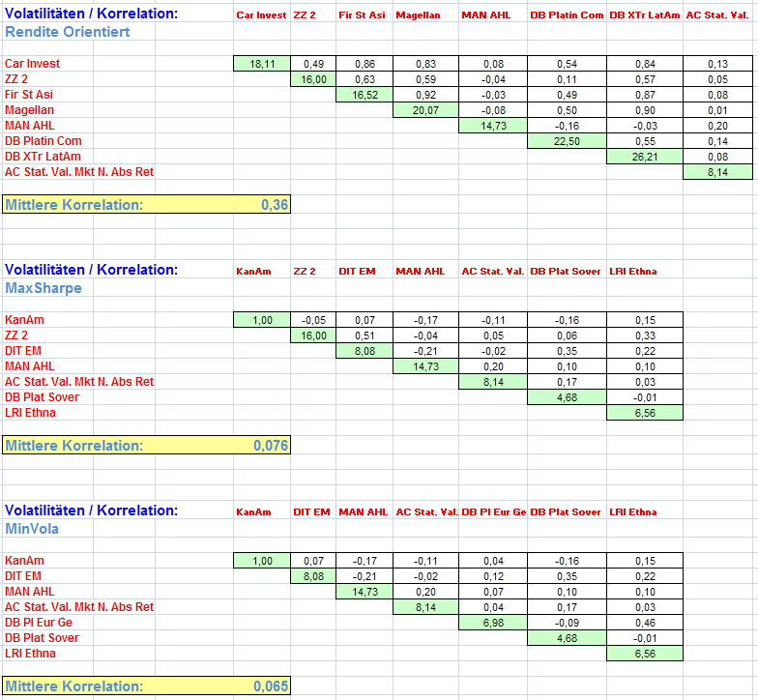
Task: Click the Mittlere Korrelation value 0,065
Action: [x=271, y=686]
